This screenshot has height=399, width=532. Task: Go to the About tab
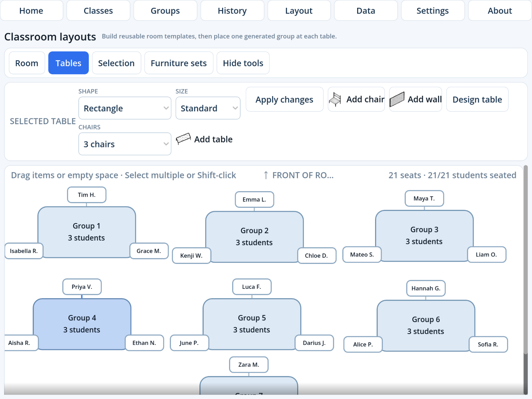tap(500, 11)
